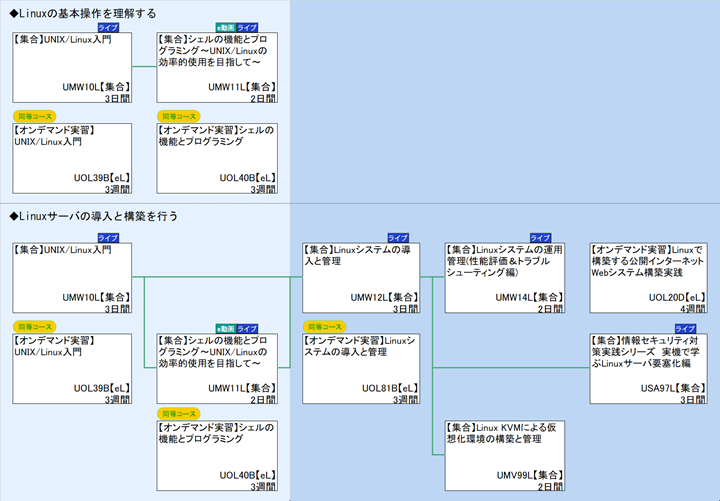Click the e動画 badge in the Linuxサーバ section

(x=224, y=328)
